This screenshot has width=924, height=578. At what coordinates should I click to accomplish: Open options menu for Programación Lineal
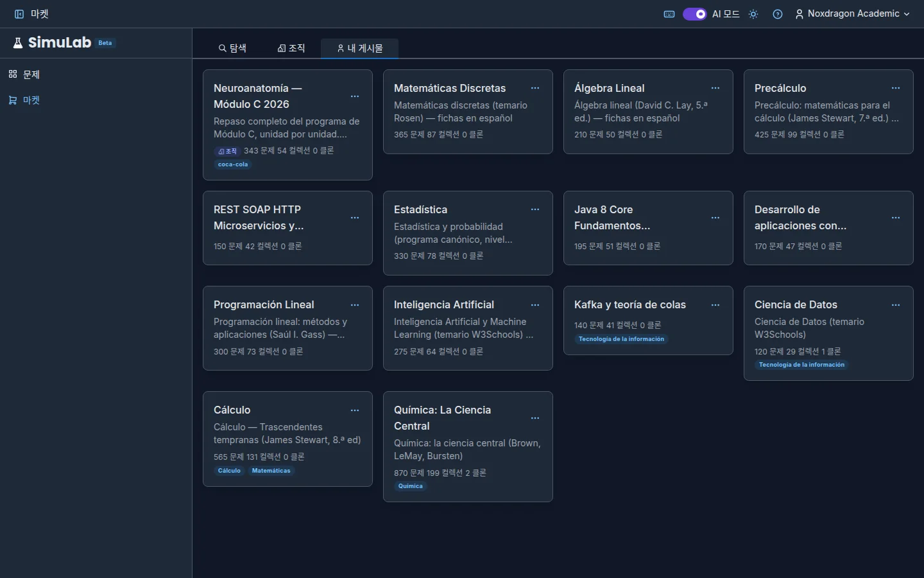[355, 305]
